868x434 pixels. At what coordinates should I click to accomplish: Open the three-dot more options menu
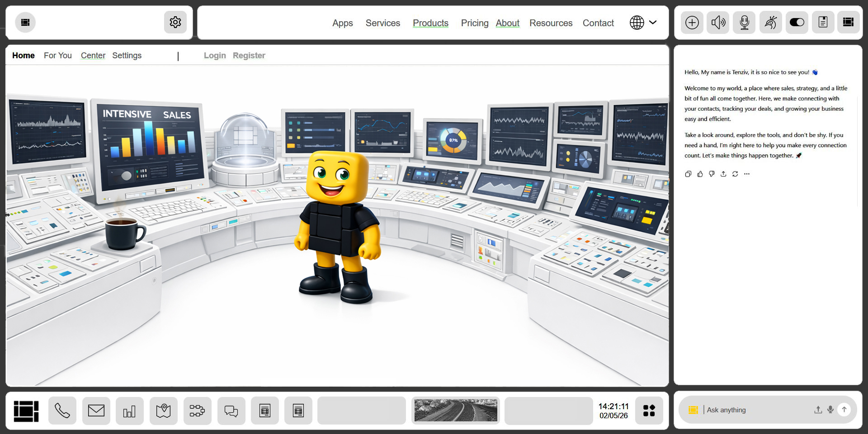[x=747, y=174]
